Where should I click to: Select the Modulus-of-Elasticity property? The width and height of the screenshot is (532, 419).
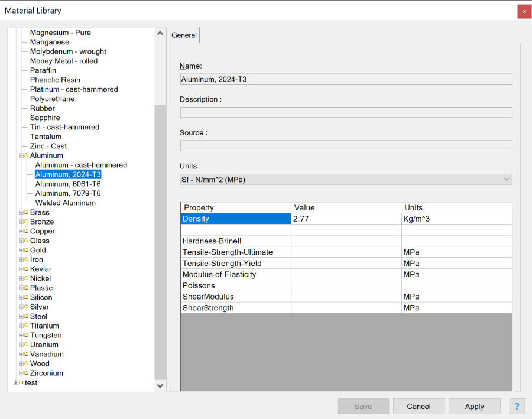click(x=236, y=274)
